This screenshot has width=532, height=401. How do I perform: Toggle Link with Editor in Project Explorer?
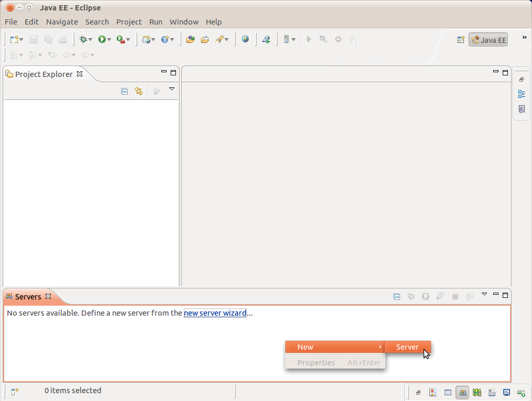click(139, 91)
